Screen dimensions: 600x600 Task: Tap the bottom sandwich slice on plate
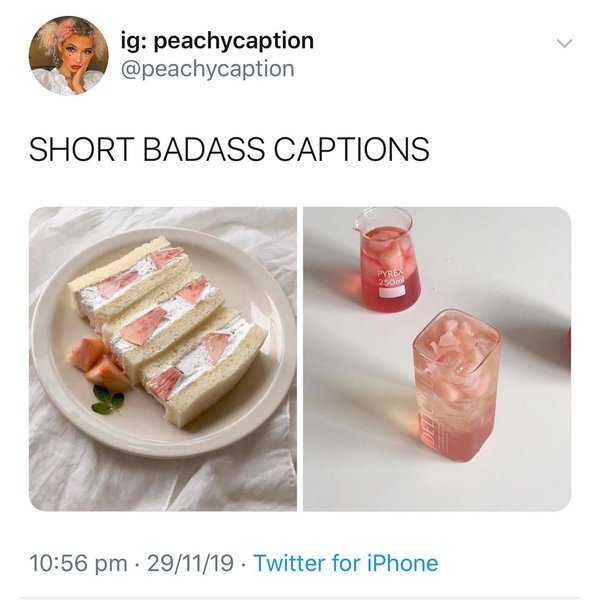(204, 371)
